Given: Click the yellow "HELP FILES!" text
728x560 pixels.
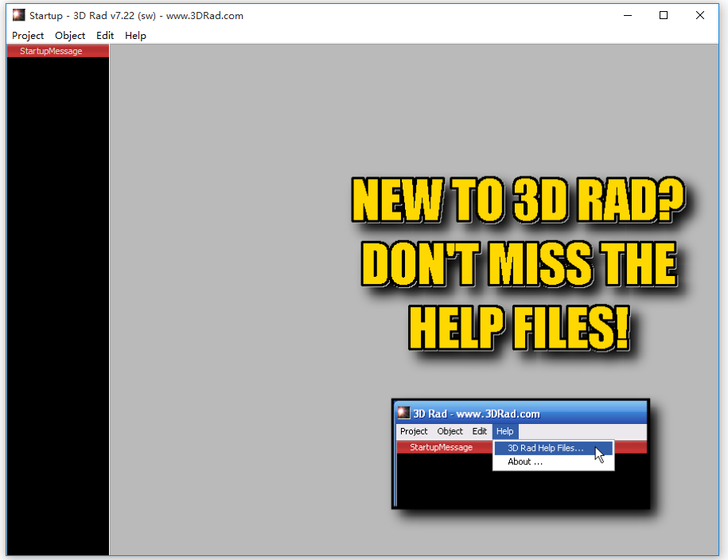Looking at the screenshot, I should (x=520, y=326).
